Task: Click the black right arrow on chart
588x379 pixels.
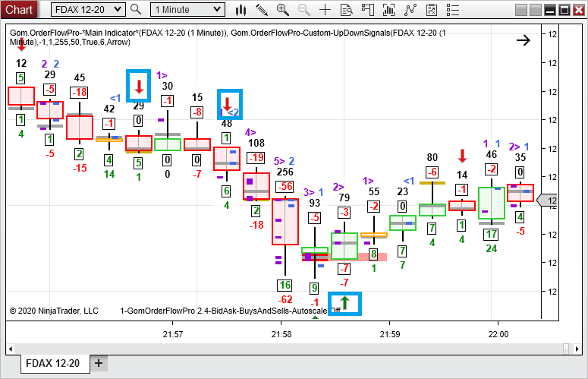Action: click(523, 40)
